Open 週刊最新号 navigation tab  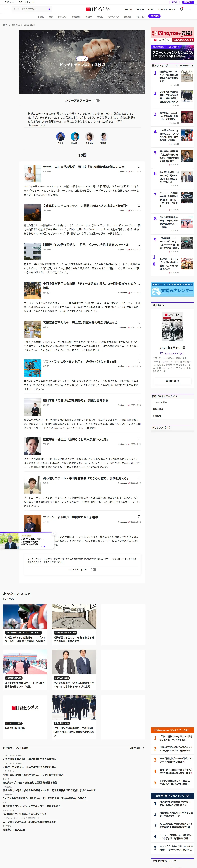tap(76, 16)
